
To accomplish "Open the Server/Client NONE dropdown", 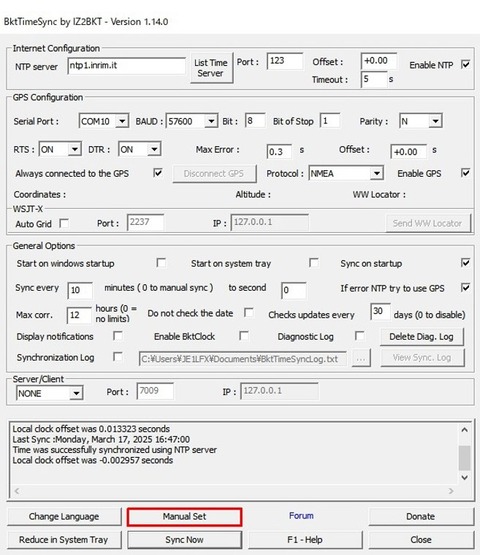I will (x=50, y=393).
